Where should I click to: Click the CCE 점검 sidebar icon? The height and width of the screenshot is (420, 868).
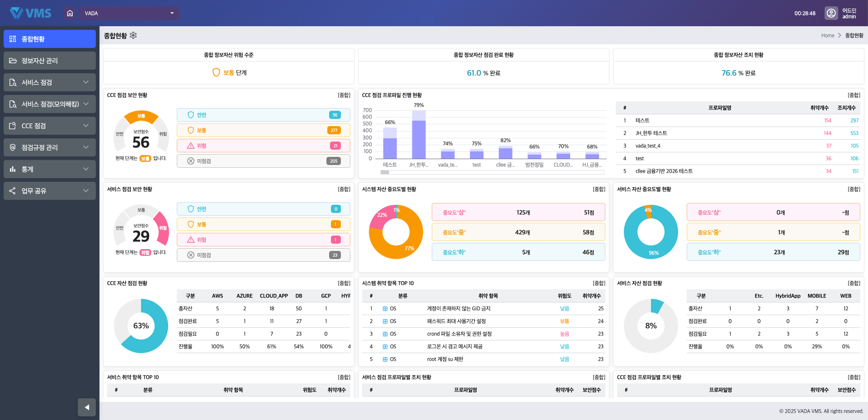(x=13, y=126)
